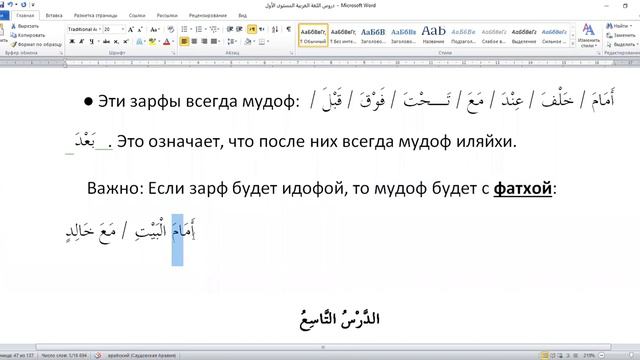Image resolution: width=640 pixels, height=360 pixels.
Task: Activate Format Painter (Формат по образцу)
Action: [x=36, y=44]
